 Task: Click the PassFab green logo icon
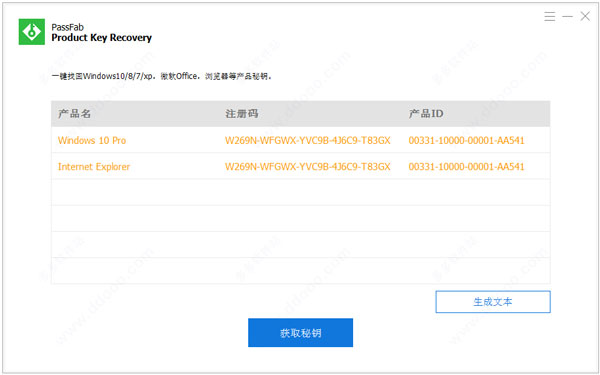tap(32, 32)
